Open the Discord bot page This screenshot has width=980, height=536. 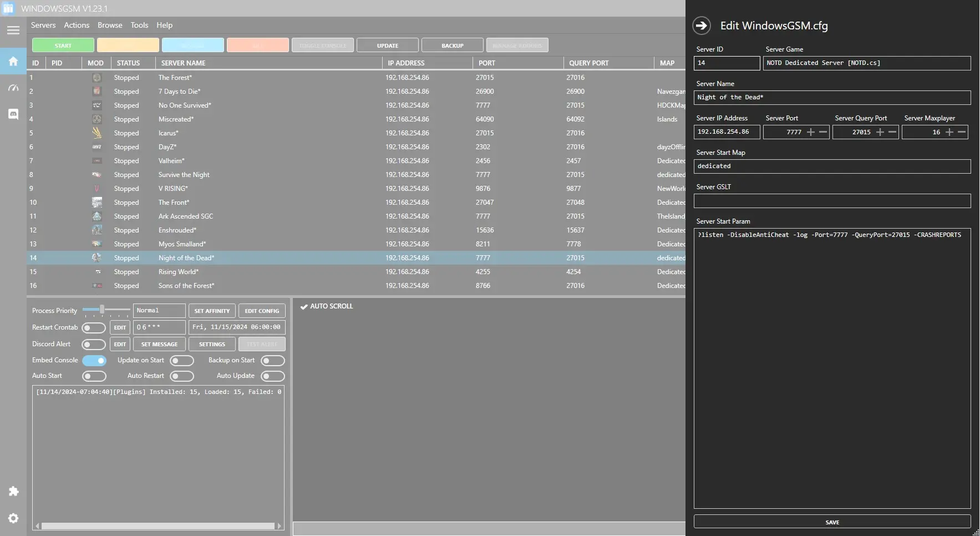(x=13, y=114)
